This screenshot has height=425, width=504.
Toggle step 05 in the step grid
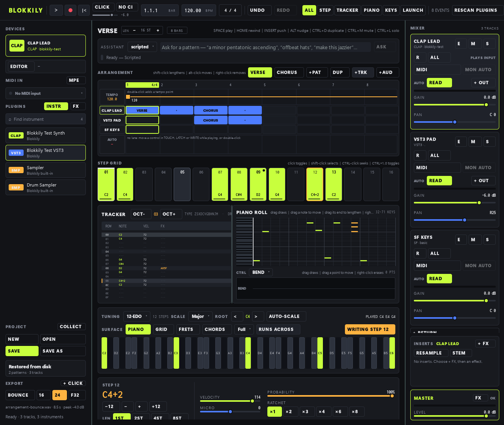(182, 184)
